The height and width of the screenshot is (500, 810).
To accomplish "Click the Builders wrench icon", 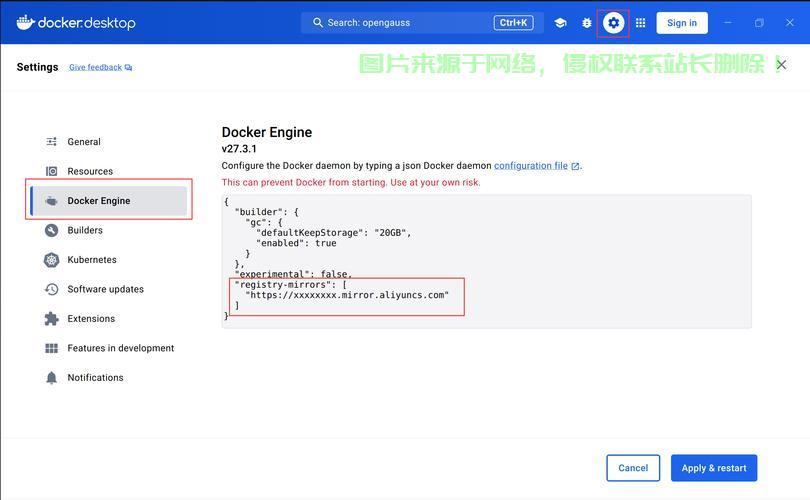I will click(x=52, y=230).
